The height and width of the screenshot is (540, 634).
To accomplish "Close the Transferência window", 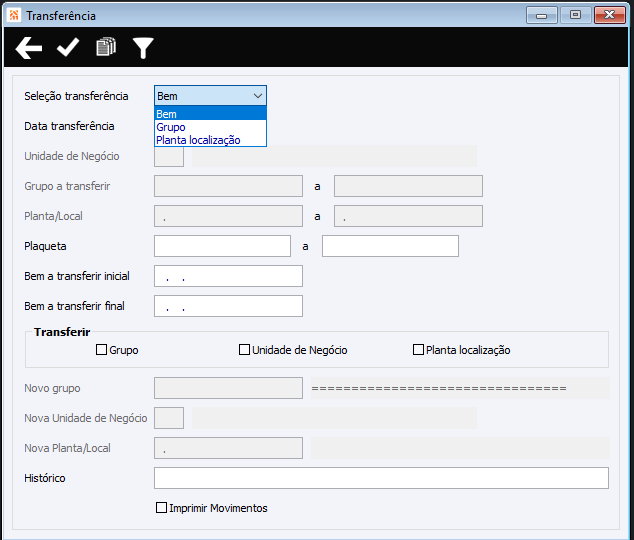I will (610, 15).
